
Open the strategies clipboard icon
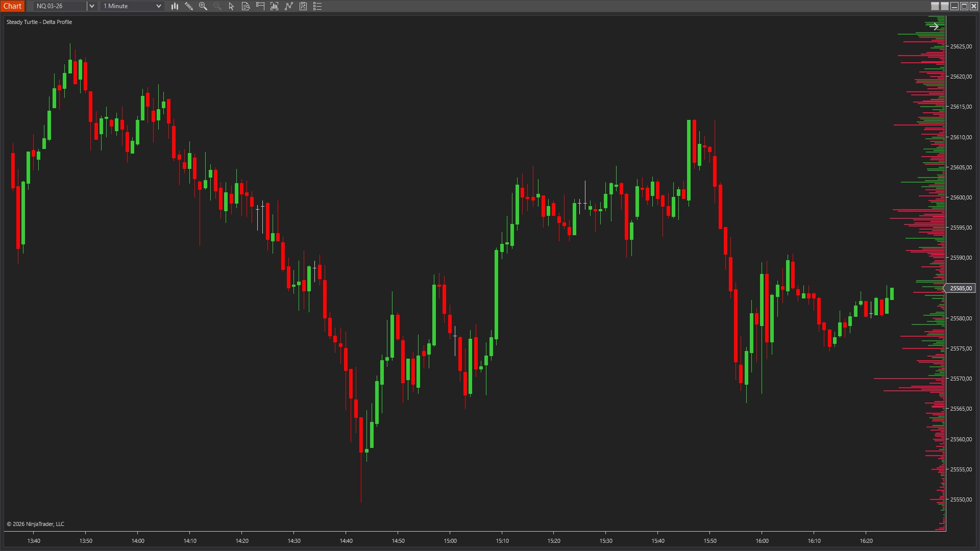click(x=303, y=6)
